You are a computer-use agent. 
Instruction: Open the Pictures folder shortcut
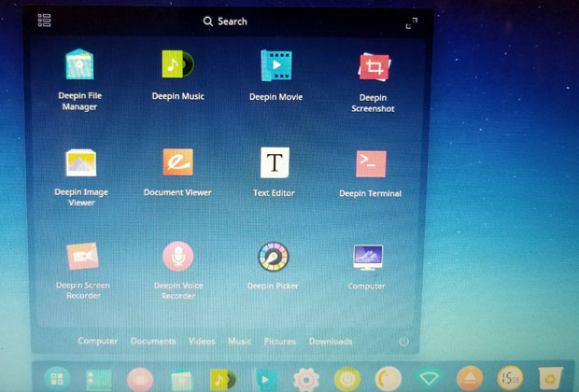[x=279, y=341]
